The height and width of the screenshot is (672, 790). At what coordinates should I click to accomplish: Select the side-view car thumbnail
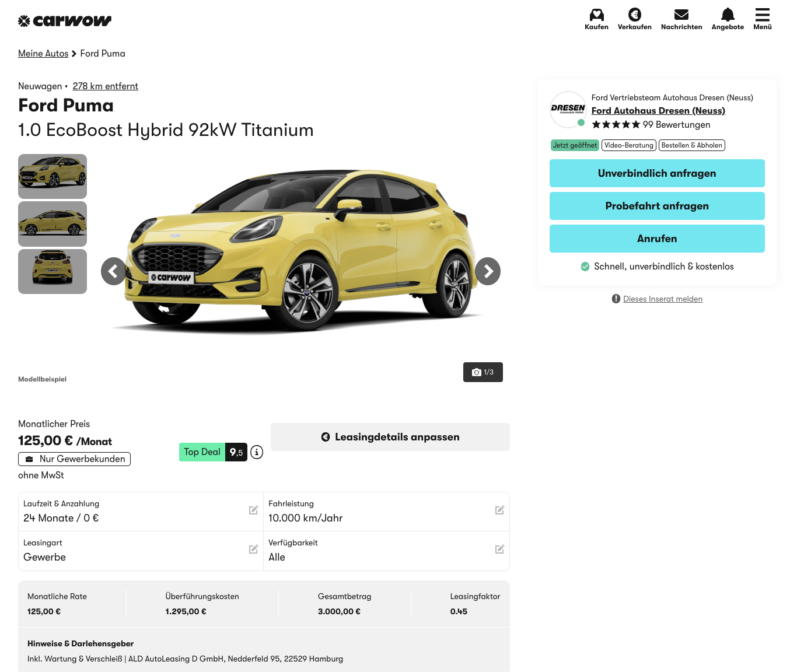(53, 224)
